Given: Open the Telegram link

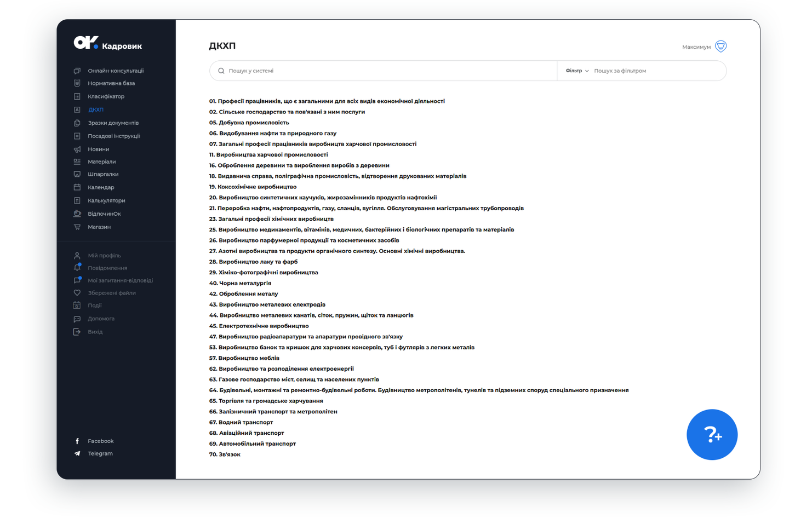Looking at the screenshot, I should coord(100,453).
